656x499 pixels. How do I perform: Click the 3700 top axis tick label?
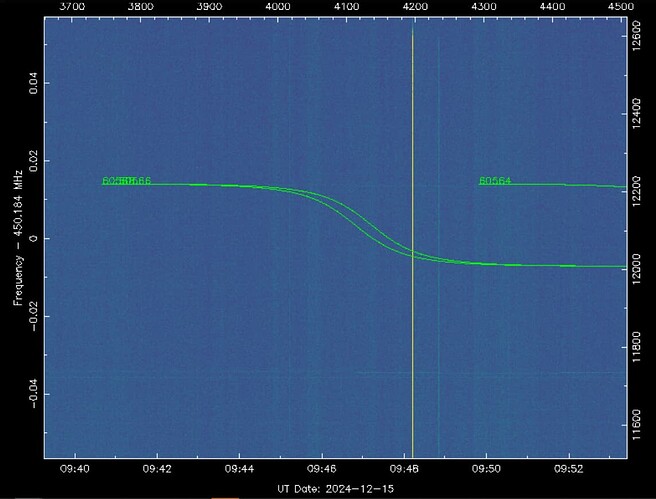pyautogui.click(x=74, y=7)
